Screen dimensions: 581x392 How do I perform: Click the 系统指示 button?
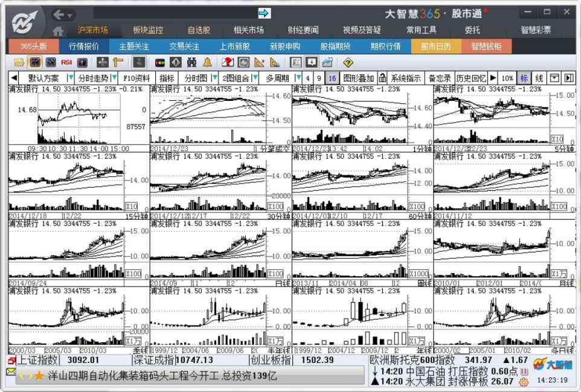pyautogui.click(x=406, y=78)
